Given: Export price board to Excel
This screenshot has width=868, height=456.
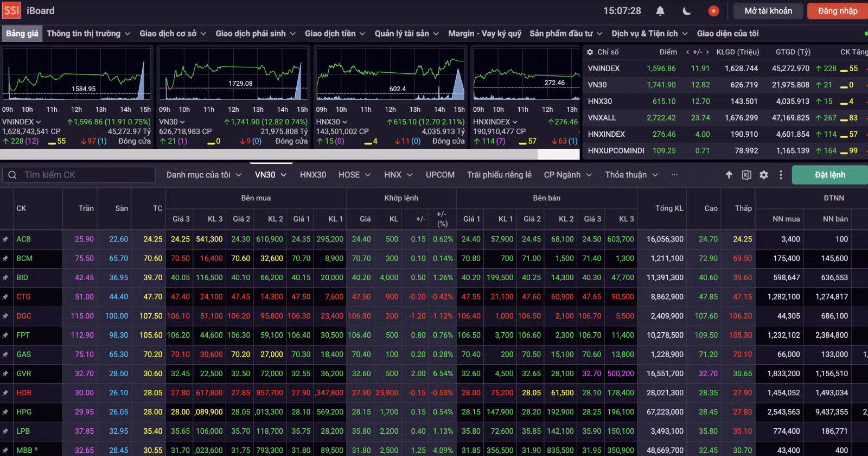Looking at the screenshot, I should [x=746, y=175].
